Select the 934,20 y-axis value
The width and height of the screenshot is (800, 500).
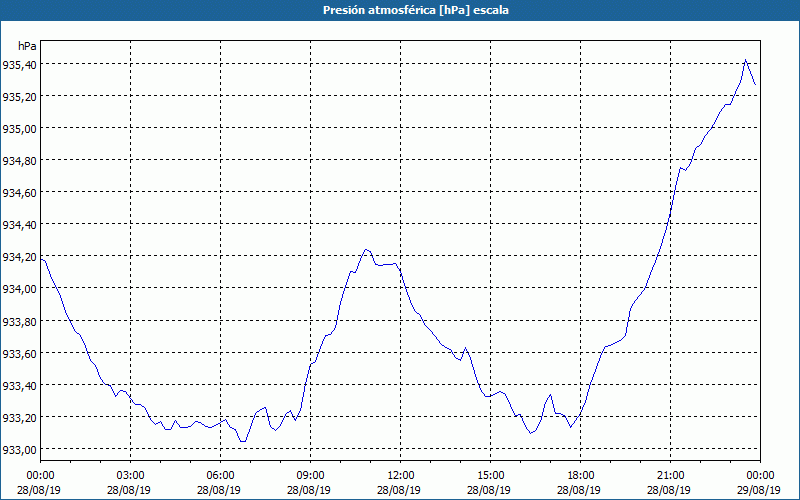(19, 257)
